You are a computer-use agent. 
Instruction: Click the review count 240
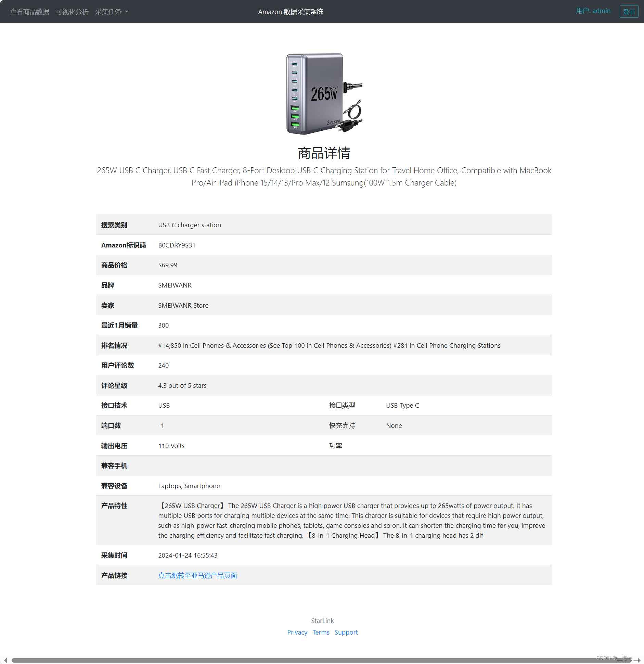tap(163, 365)
